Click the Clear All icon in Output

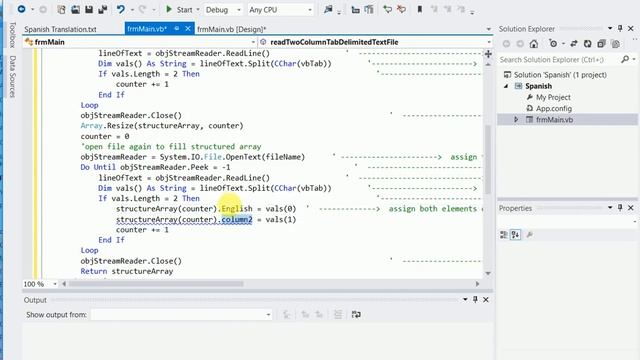(x=338, y=314)
